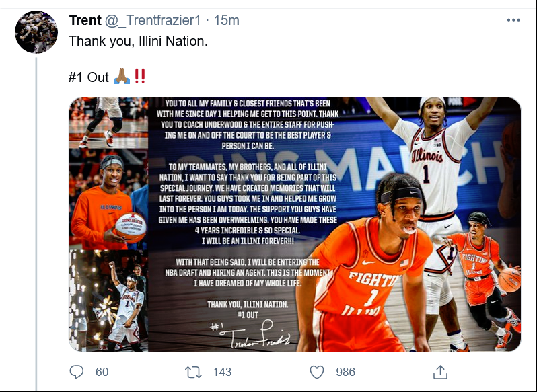The image size is (537, 392).
Task: Click the reply count 60
Action: click(102, 372)
